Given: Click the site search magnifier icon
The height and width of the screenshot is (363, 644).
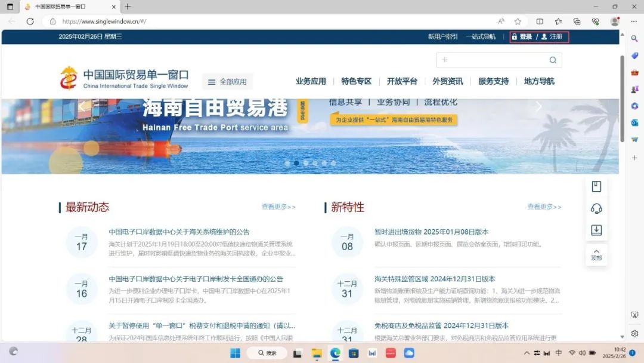Looking at the screenshot, I should pyautogui.click(x=553, y=60).
